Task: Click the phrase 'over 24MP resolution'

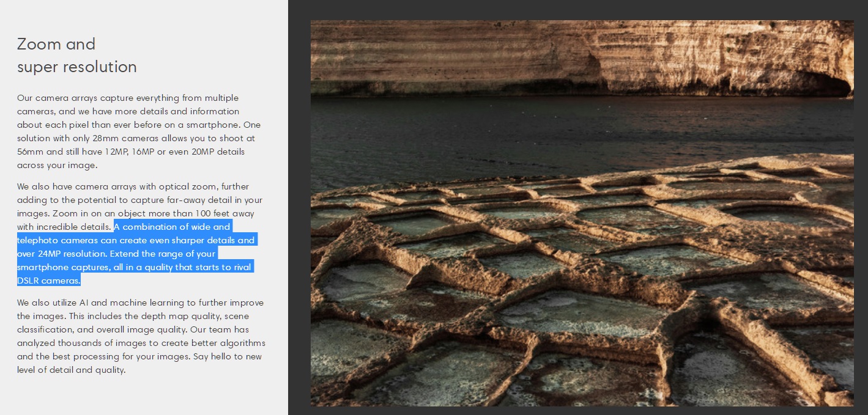Action: click(x=62, y=254)
